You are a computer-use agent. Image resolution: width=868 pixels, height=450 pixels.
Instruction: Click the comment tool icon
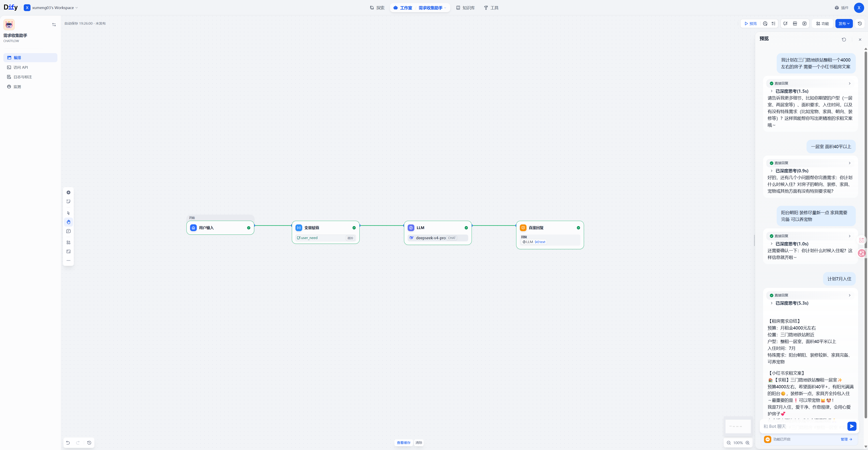(68, 231)
